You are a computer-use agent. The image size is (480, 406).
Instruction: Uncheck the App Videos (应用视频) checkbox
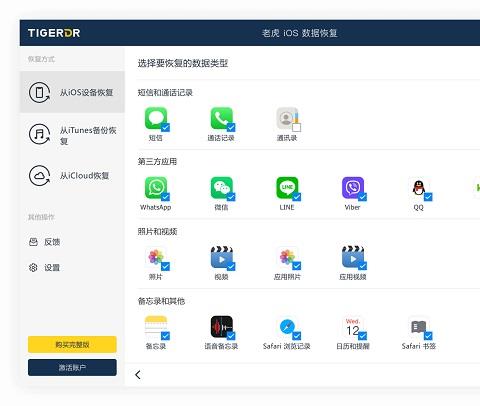(362, 266)
